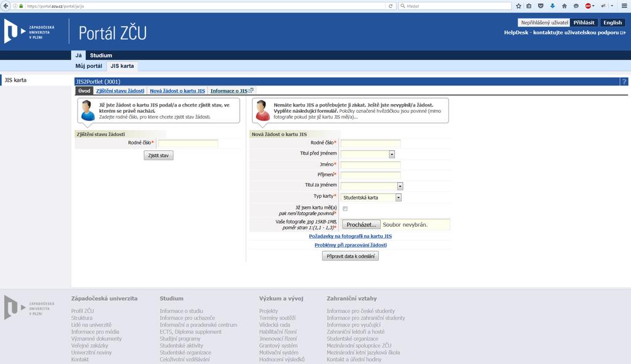Open the 'Nová žádost o kartu JIS' portlet tab
This screenshot has width=631, height=364.
point(177,91)
